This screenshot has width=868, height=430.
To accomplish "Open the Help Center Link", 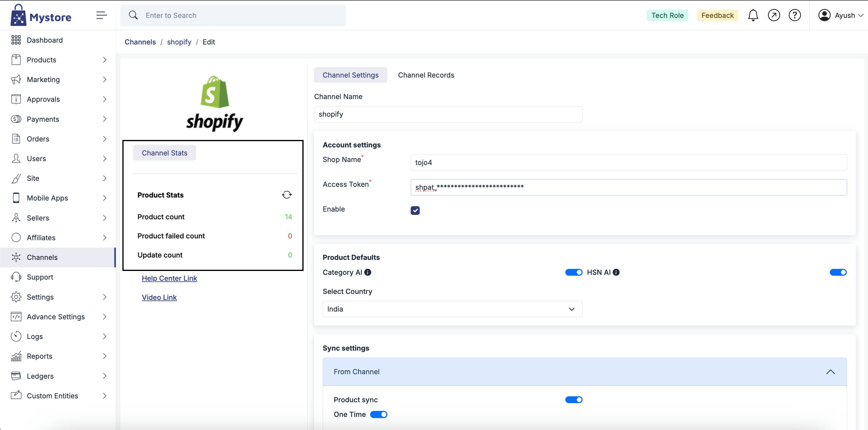I will (x=169, y=278).
